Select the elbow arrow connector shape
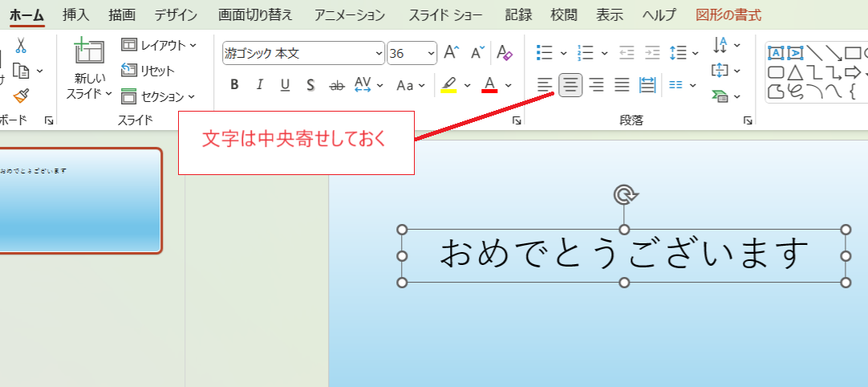Image resolution: width=868 pixels, height=387 pixels. pos(834,72)
